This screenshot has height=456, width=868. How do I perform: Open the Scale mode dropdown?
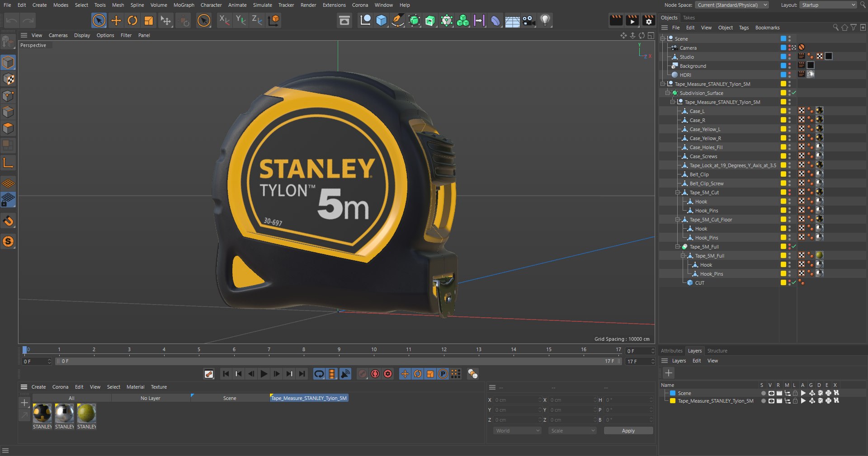point(572,431)
